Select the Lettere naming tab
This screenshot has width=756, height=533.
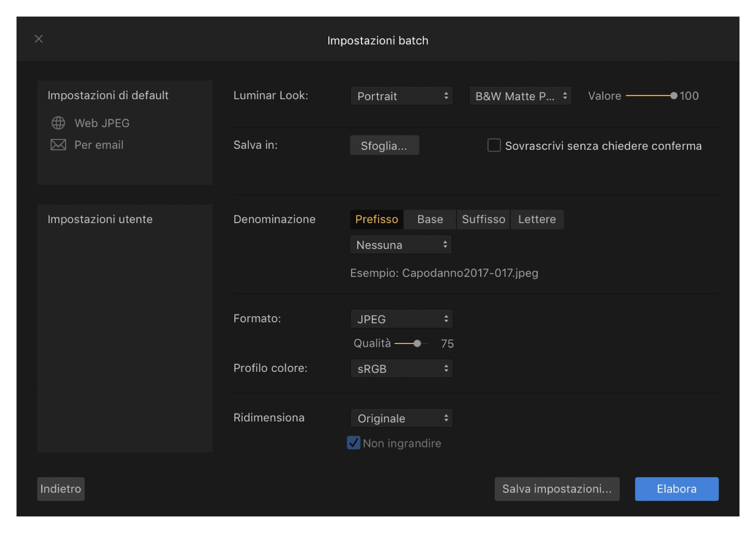pyautogui.click(x=537, y=219)
